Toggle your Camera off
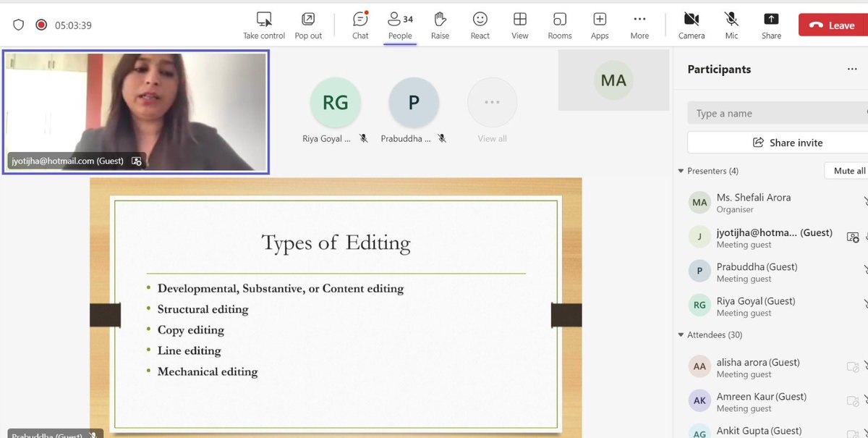The width and height of the screenshot is (868, 438). (x=692, y=25)
